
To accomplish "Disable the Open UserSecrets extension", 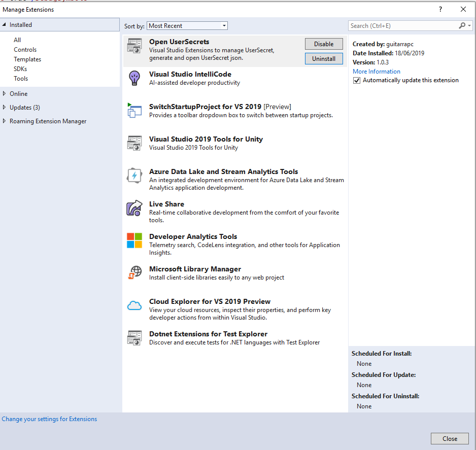I will point(324,44).
